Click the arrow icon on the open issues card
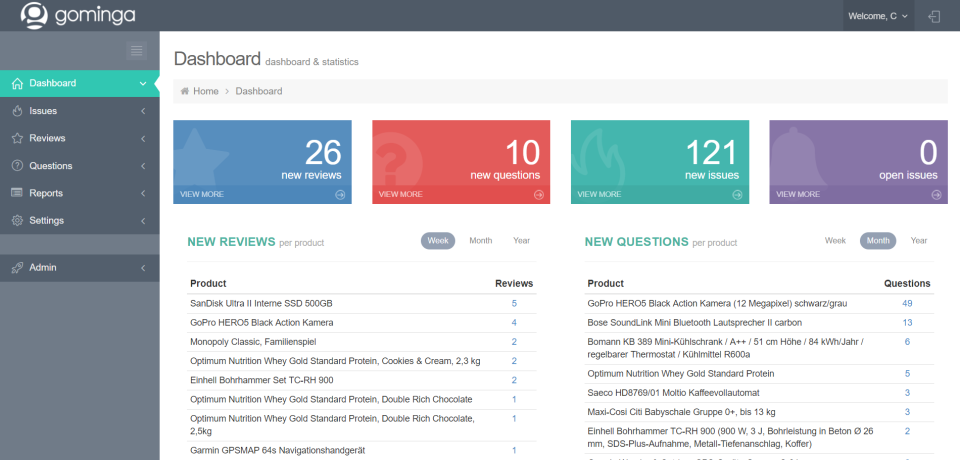Viewport: 960px width, 460px height. click(936, 195)
